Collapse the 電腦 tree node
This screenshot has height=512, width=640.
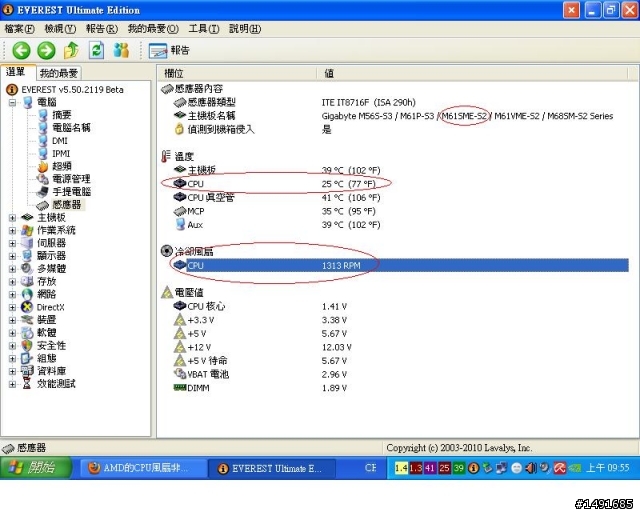[x=12, y=102]
